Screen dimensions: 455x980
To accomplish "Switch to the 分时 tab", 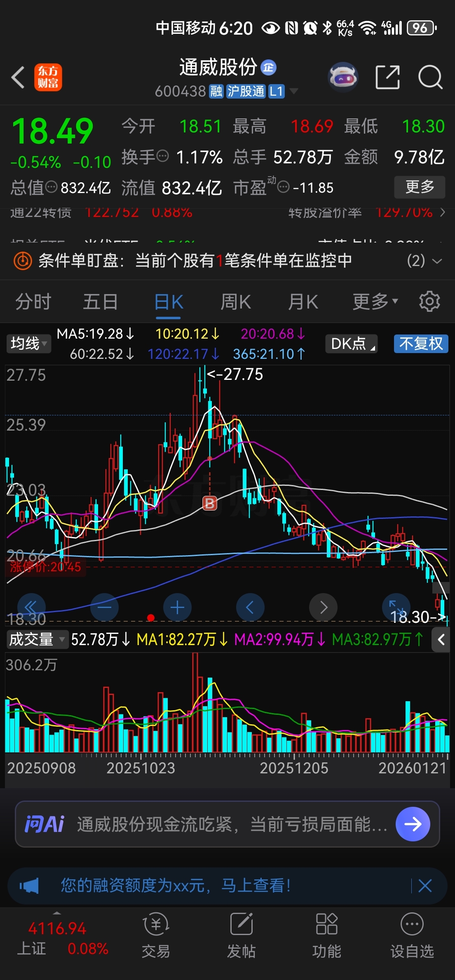I will point(33,302).
